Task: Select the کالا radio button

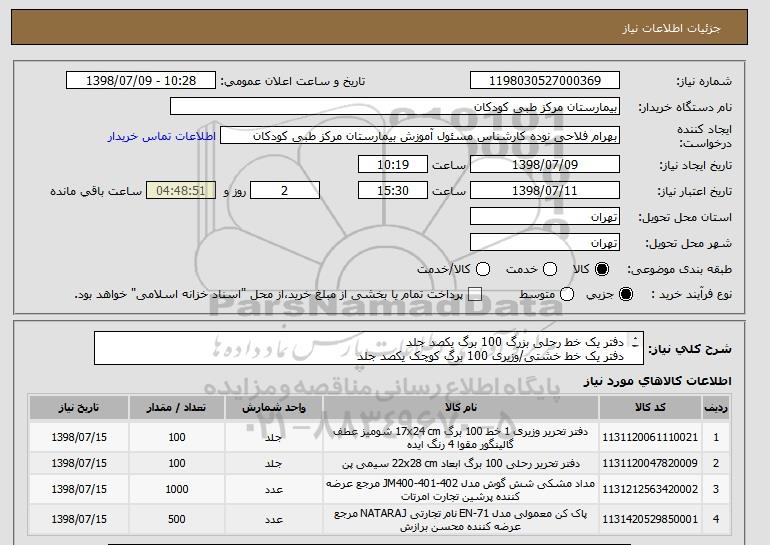Action: (602, 269)
